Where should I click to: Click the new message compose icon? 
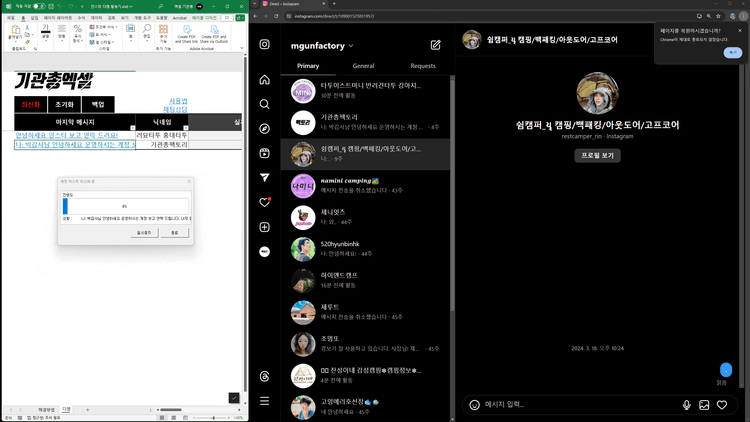[435, 45]
